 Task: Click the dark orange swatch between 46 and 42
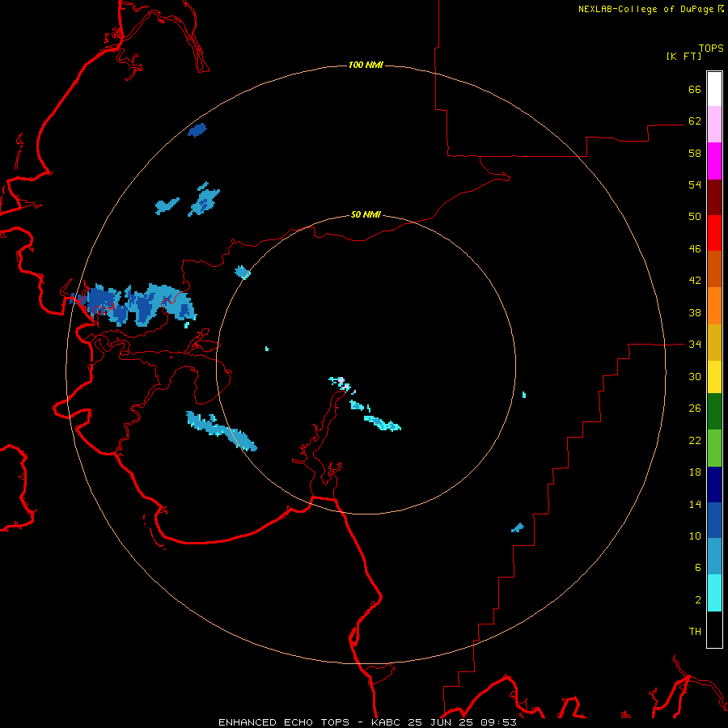click(x=714, y=269)
